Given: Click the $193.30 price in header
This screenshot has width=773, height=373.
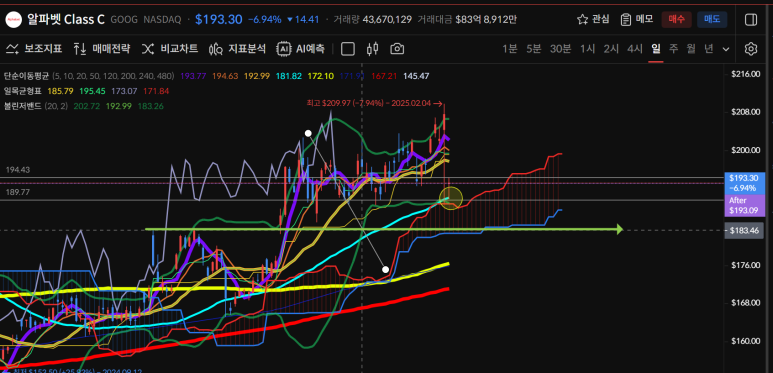Looking at the screenshot, I should click(219, 20).
